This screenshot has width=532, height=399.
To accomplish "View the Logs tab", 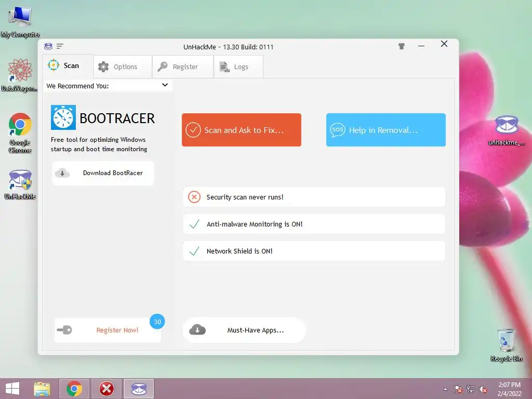I will tap(238, 67).
